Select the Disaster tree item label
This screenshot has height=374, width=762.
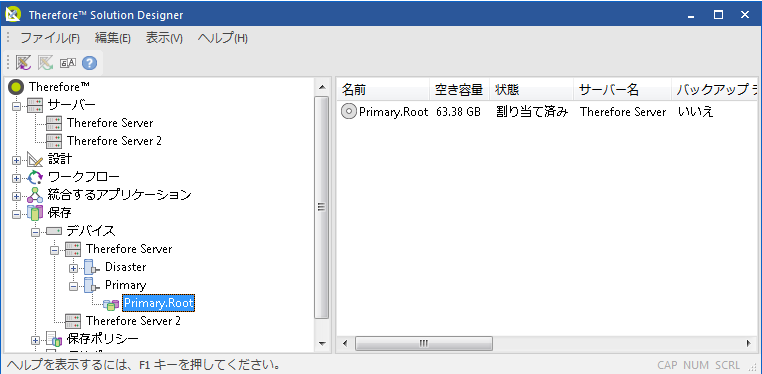tap(125, 267)
